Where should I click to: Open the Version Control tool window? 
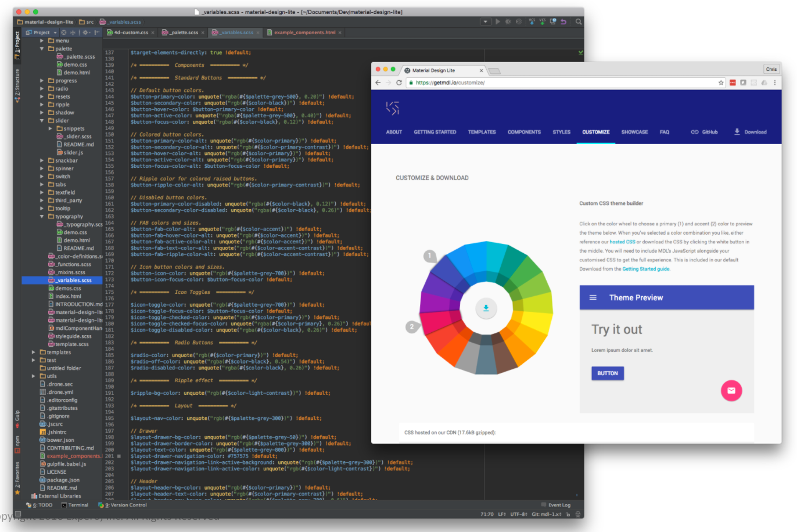123,505
